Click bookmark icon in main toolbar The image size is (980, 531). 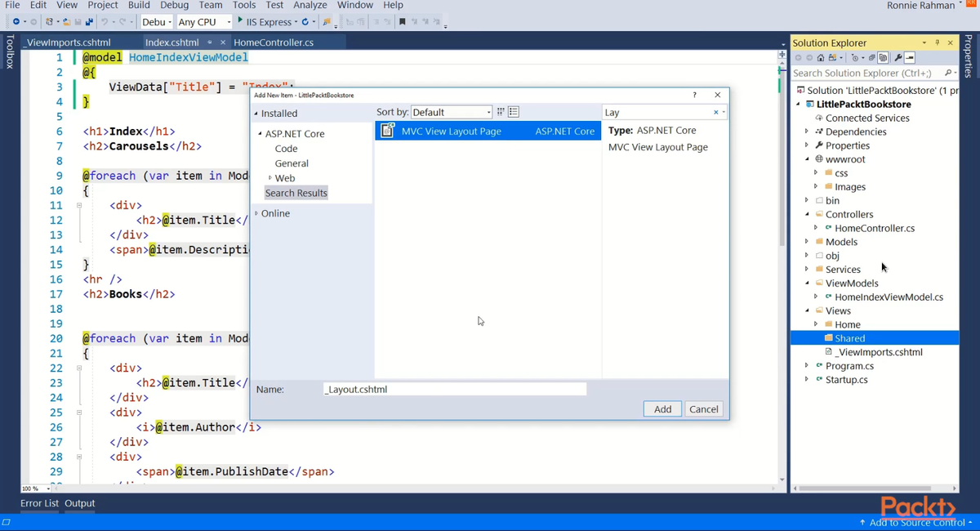402,21
